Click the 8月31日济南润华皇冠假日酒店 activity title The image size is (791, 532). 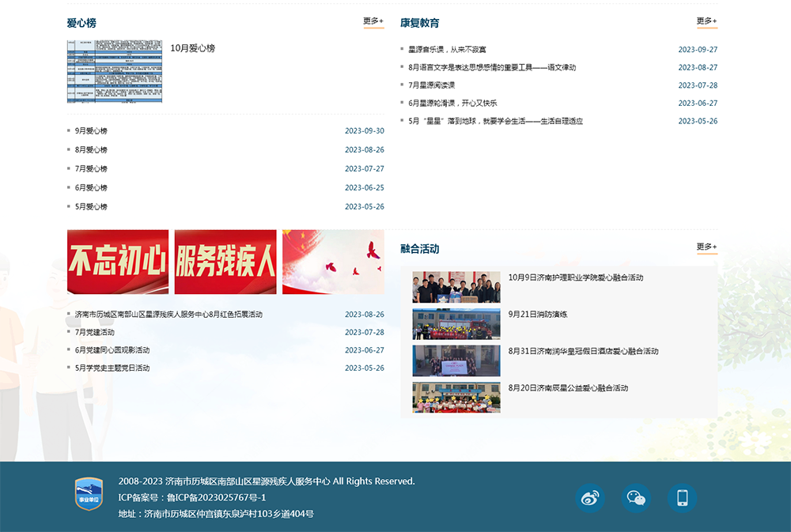583,351
